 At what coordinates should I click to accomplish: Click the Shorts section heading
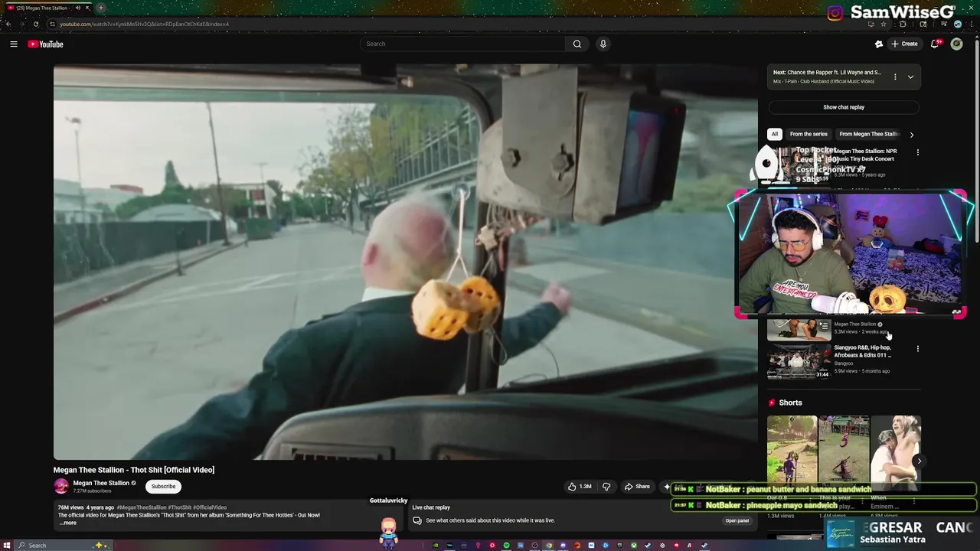pyautogui.click(x=790, y=403)
